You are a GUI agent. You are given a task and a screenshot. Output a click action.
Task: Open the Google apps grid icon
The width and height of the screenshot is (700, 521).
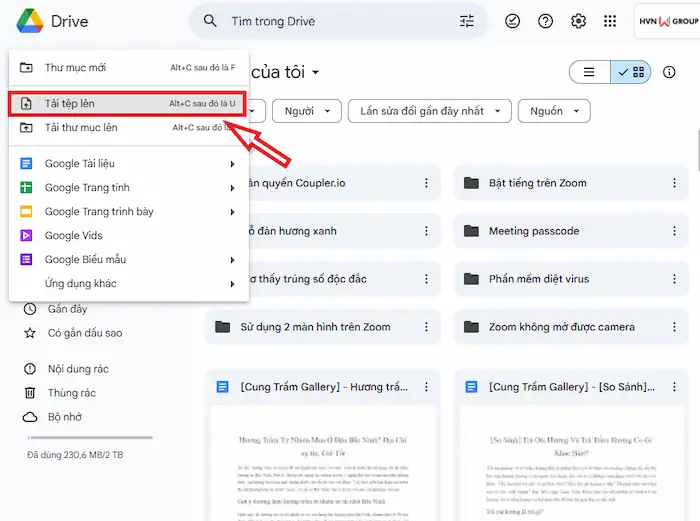tap(610, 21)
